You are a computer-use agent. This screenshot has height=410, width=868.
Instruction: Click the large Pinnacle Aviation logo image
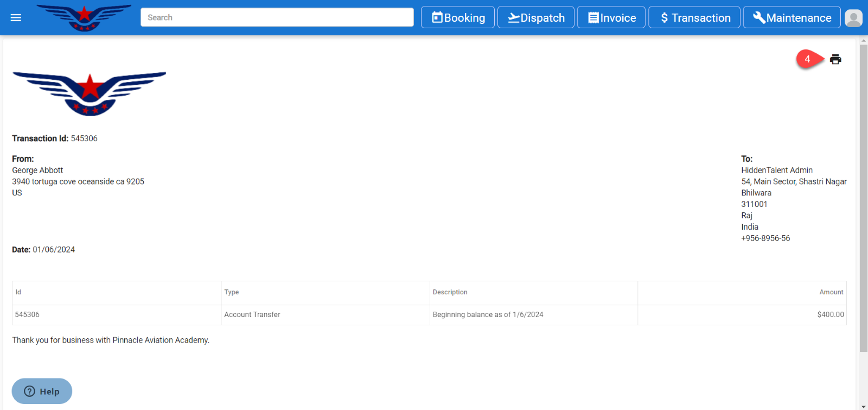(89, 93)
